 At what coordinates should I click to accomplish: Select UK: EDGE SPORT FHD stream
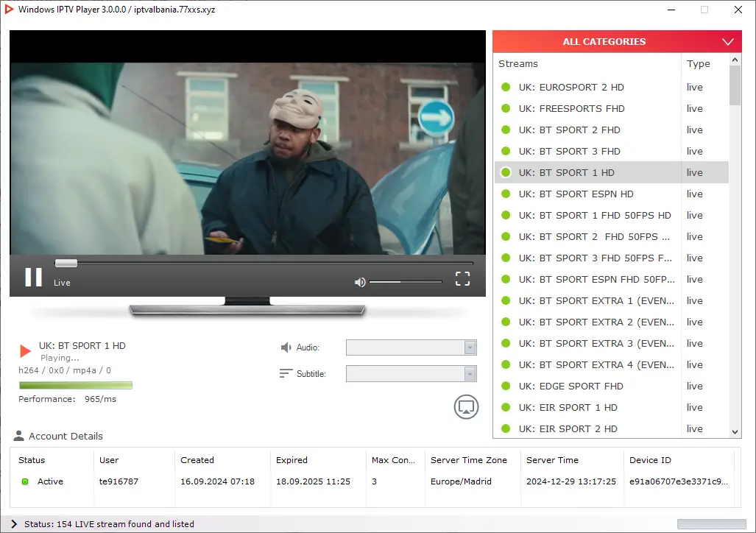[x=612, y=386]
